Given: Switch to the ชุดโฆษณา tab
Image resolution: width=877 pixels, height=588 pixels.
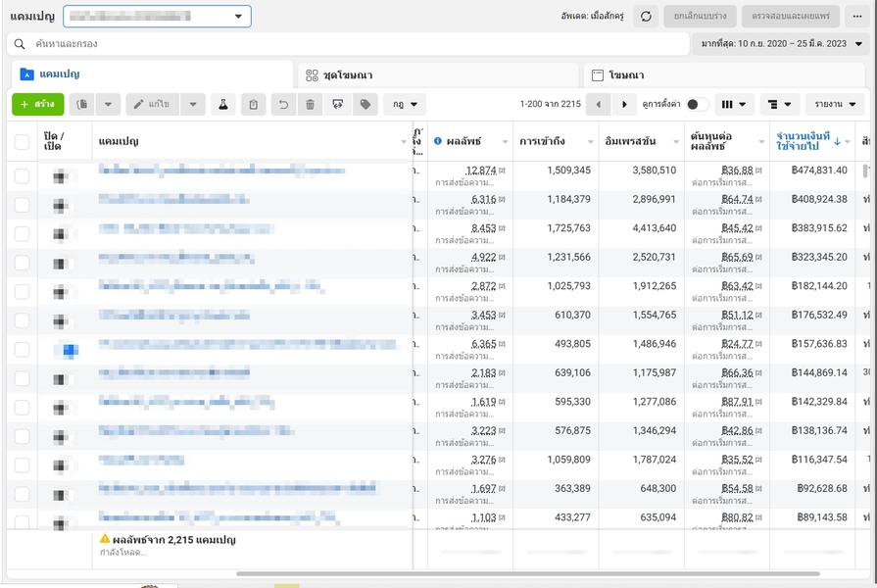Looking at the screenshot, I should 436,74.
